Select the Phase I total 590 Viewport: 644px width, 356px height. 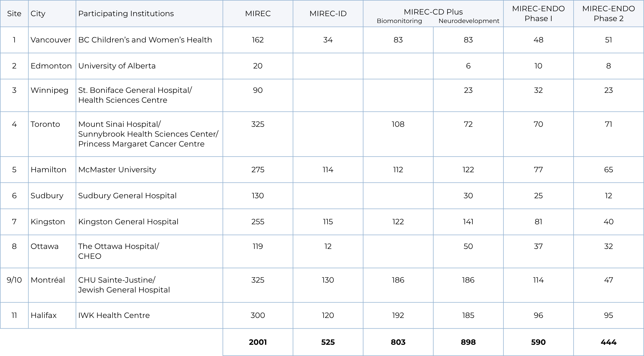click(538, 342)
